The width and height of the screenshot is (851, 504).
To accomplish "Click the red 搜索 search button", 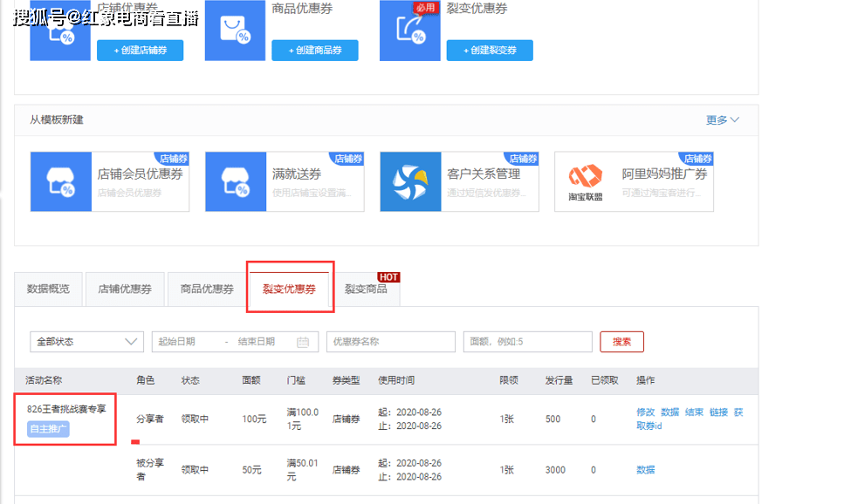I will pyautogui.click(x=622, y=342).
